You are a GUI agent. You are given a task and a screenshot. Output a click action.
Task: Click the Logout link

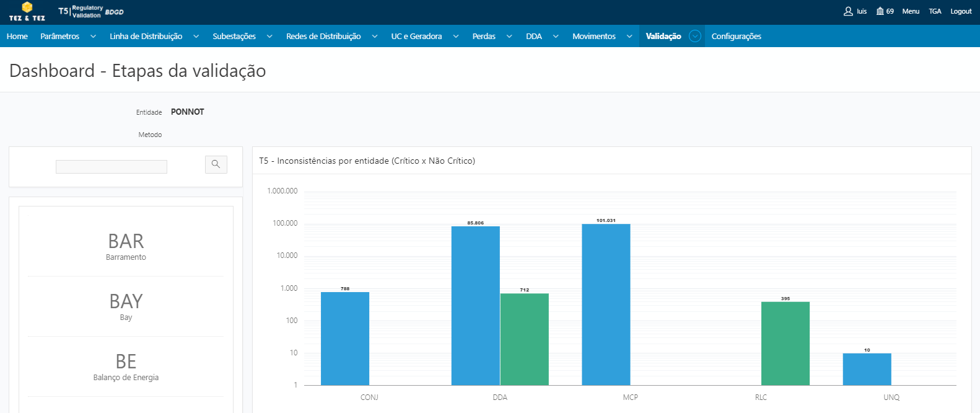(961, 11)
